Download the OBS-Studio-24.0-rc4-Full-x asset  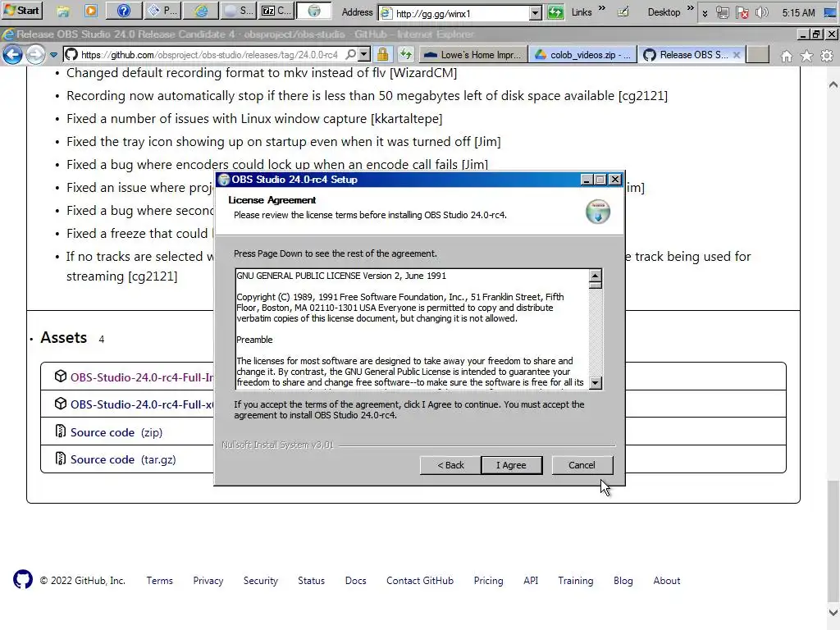[142, 404]
